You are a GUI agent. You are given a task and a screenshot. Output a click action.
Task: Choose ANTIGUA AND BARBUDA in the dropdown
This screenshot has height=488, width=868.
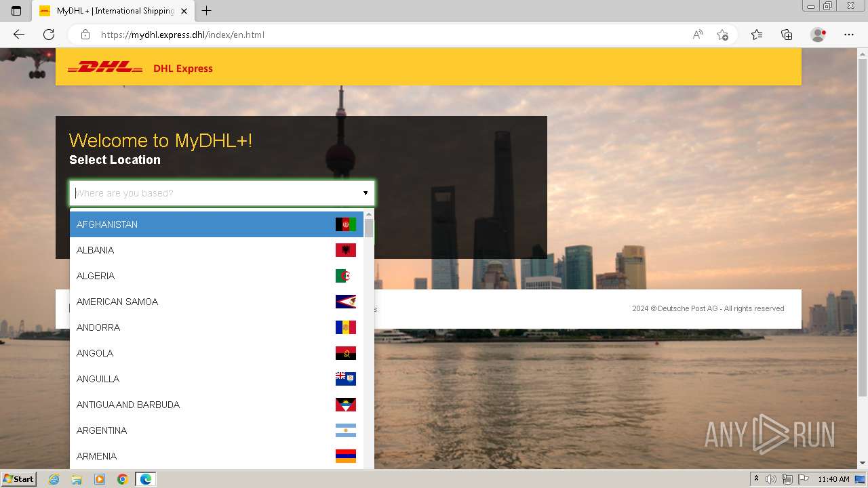[x=216, y=405]
